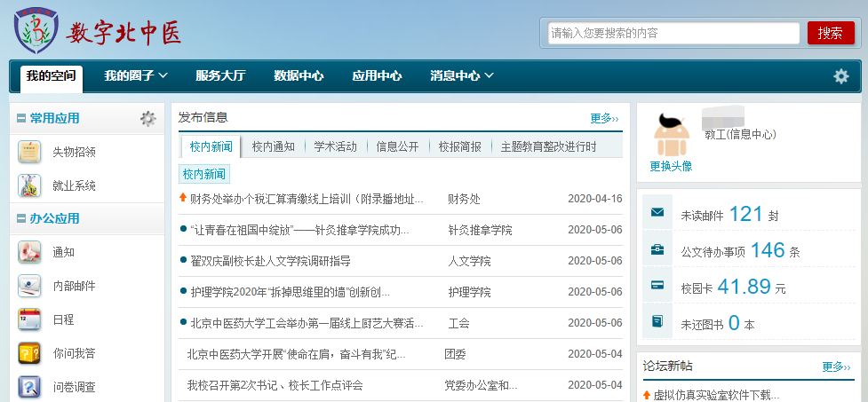Click the gear icon beside 常用应用
The width and height of the screenshot is (868, 402).
point(147,118)
